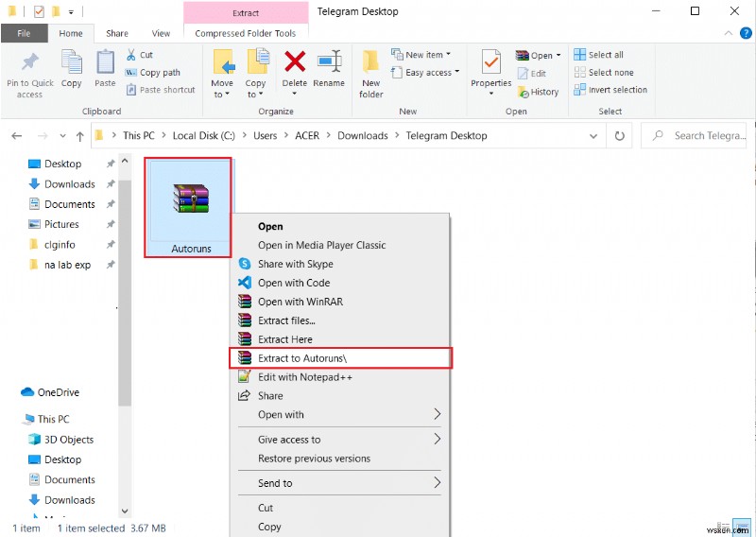The height and width of the screenshot is (537, 756).
Task: Open address bar history dropdown chevron
Action: [593, 136]
